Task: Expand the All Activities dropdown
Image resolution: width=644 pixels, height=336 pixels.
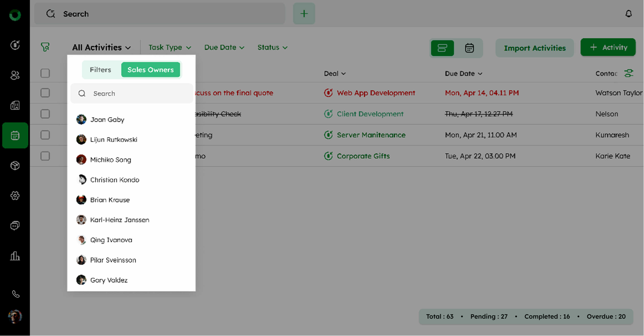Action: point(102,47)
